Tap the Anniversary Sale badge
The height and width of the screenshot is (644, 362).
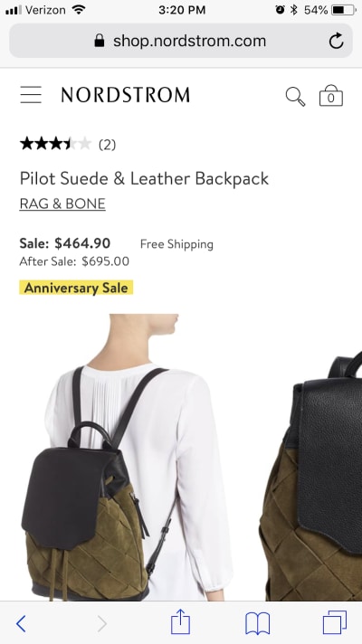click(76, 288)
